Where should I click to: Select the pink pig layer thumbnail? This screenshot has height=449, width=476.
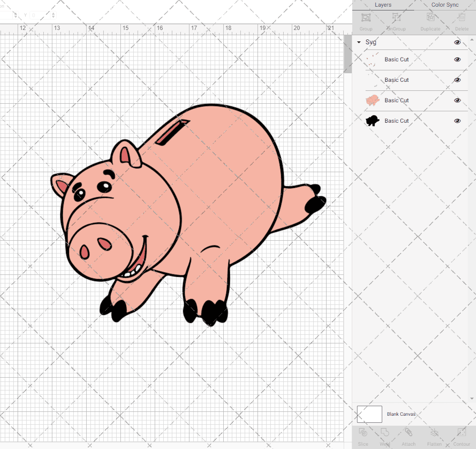(373, 100)
